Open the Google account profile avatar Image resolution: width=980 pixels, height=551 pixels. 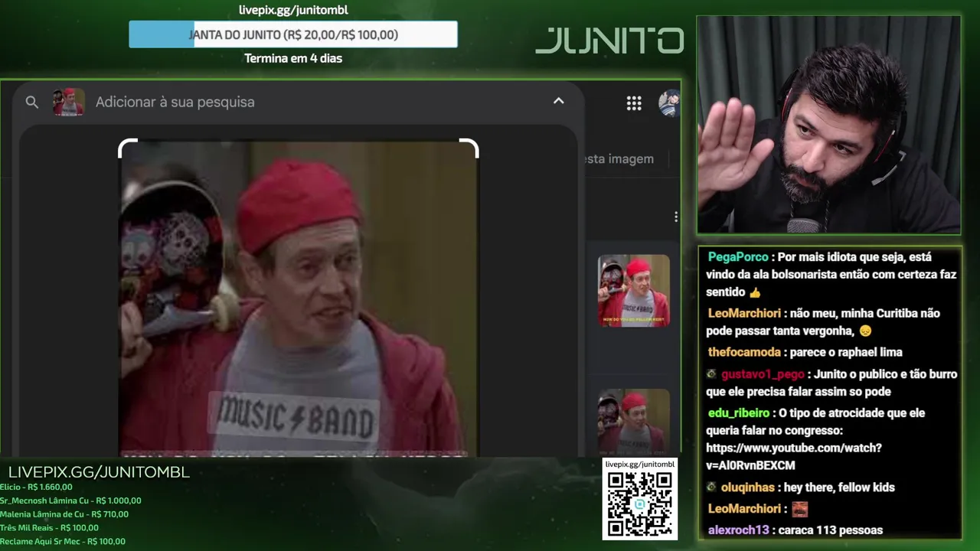pos(669,103)
